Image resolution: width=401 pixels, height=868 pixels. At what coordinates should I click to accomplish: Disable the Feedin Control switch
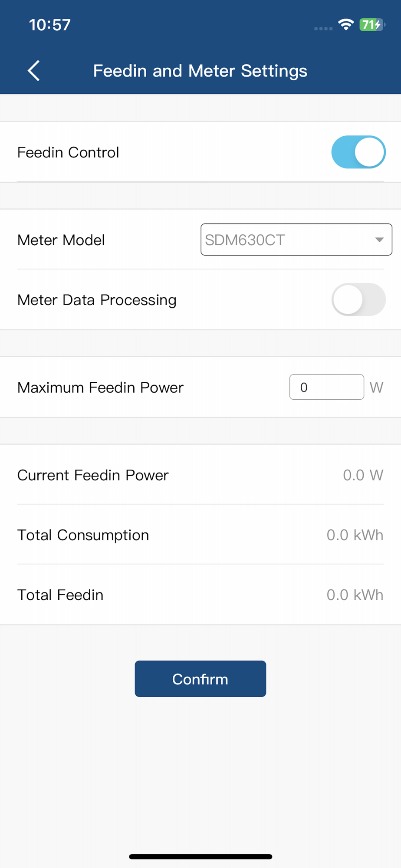358,152
